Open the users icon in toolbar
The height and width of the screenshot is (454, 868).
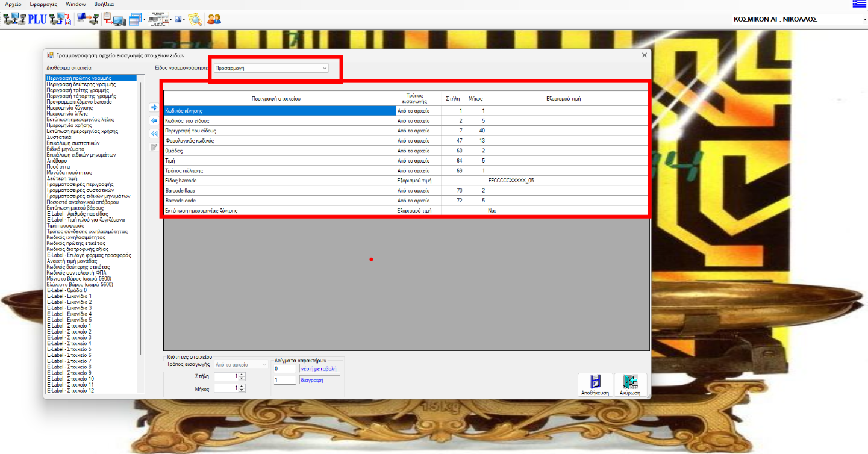pyautogui.click(x=214, y=19)
